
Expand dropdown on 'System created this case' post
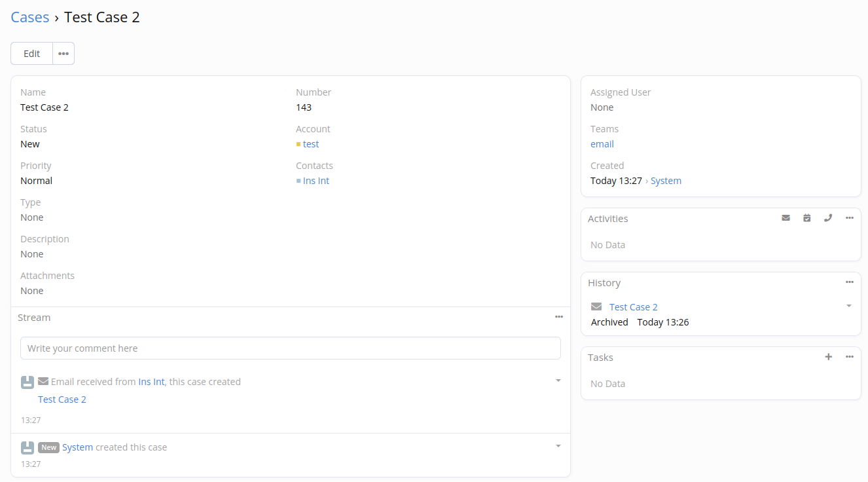point(558,446)
